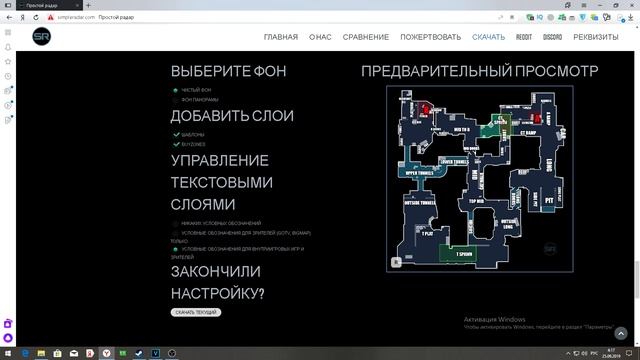The width and height of the screenshot is (640, 360).
Task: Go back with the browser back arrow
Action: (9, 18)
